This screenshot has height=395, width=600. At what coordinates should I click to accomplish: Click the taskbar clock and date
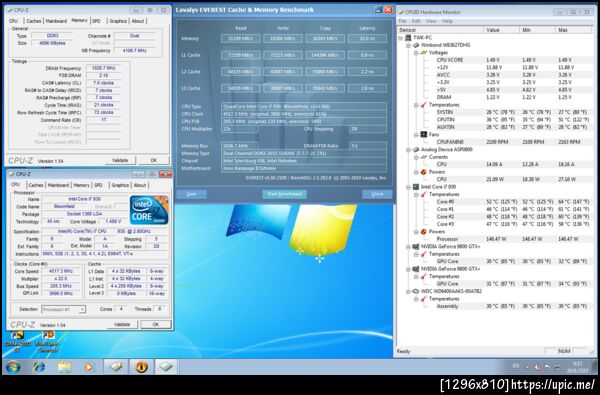[x=578, y=367]
